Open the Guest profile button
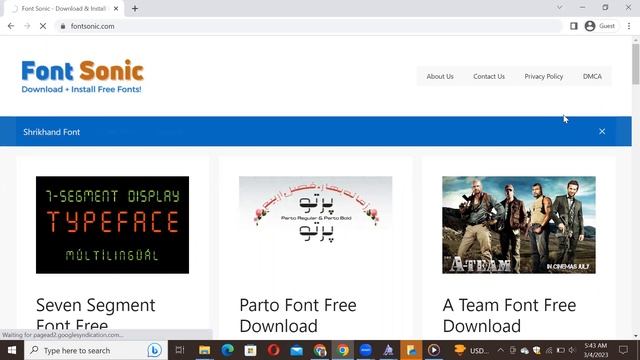This screenshot has width=640, height=360. (600, 26)
